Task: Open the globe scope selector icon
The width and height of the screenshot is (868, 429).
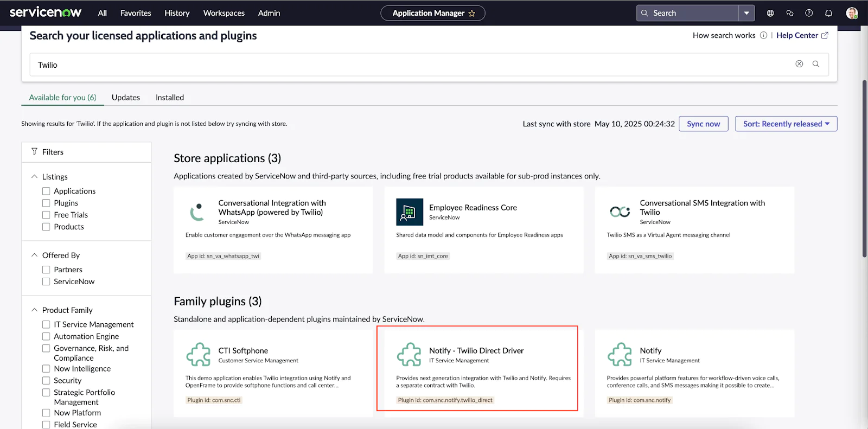Action: point(770,13)
